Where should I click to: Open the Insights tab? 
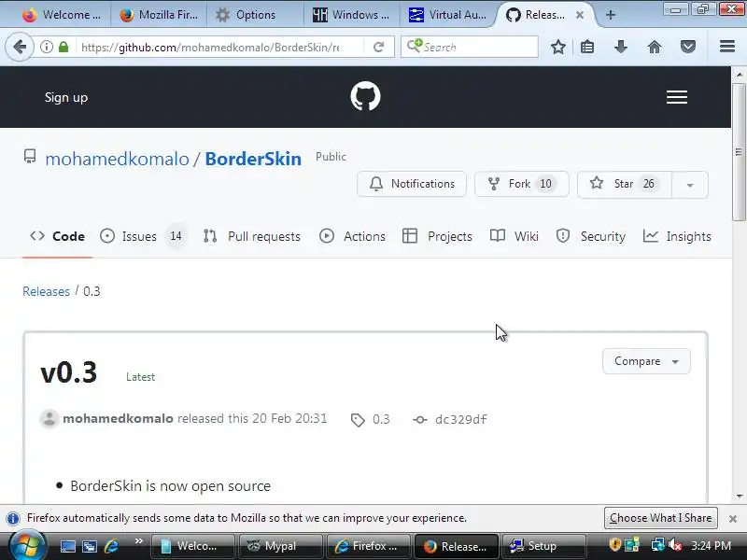point(677,236)
